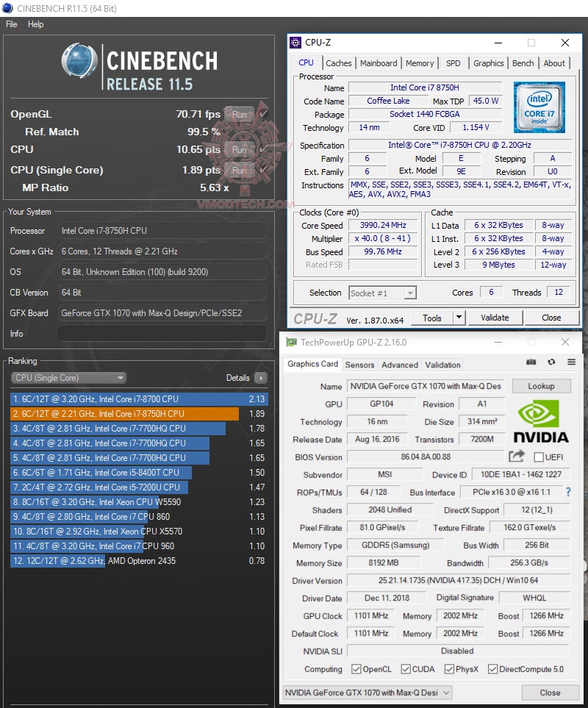Click the GPU Name field in GPU-Z
Screen dimensions: 588x708
[x=426, y=386]
